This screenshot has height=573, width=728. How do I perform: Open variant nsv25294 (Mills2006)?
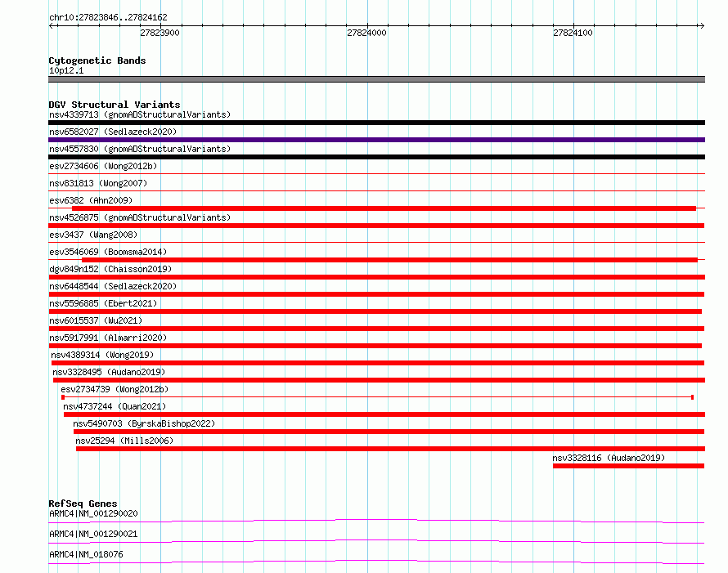click(124, 441)
